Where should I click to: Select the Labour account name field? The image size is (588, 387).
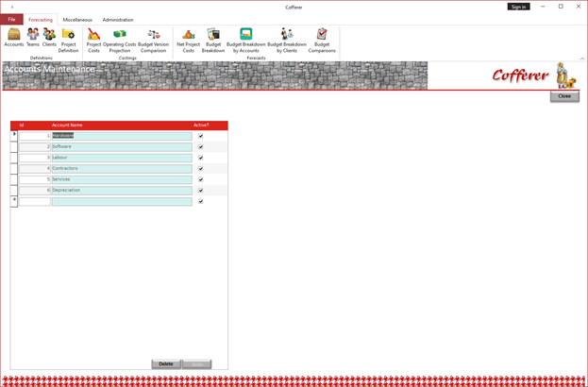coord(122,158)
